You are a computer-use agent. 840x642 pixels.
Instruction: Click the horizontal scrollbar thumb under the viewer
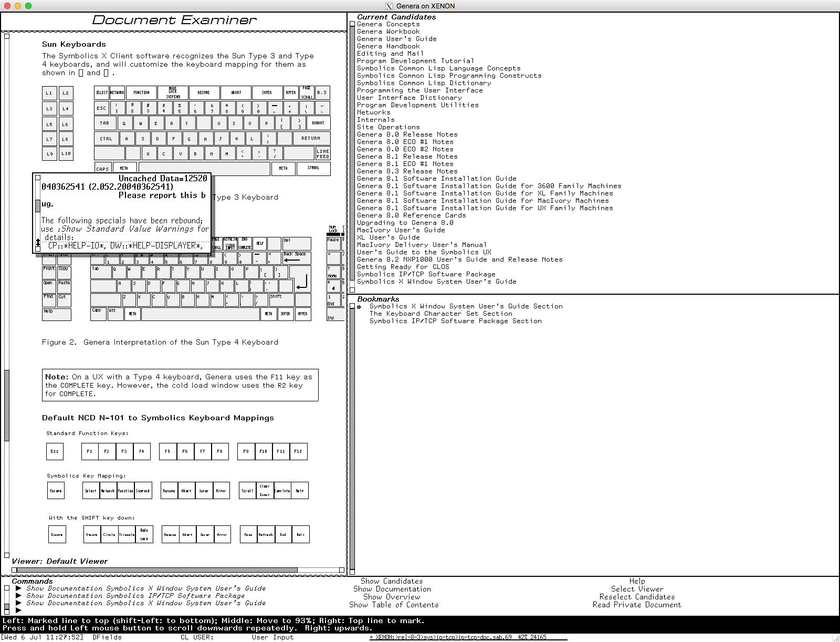(156, 570)
